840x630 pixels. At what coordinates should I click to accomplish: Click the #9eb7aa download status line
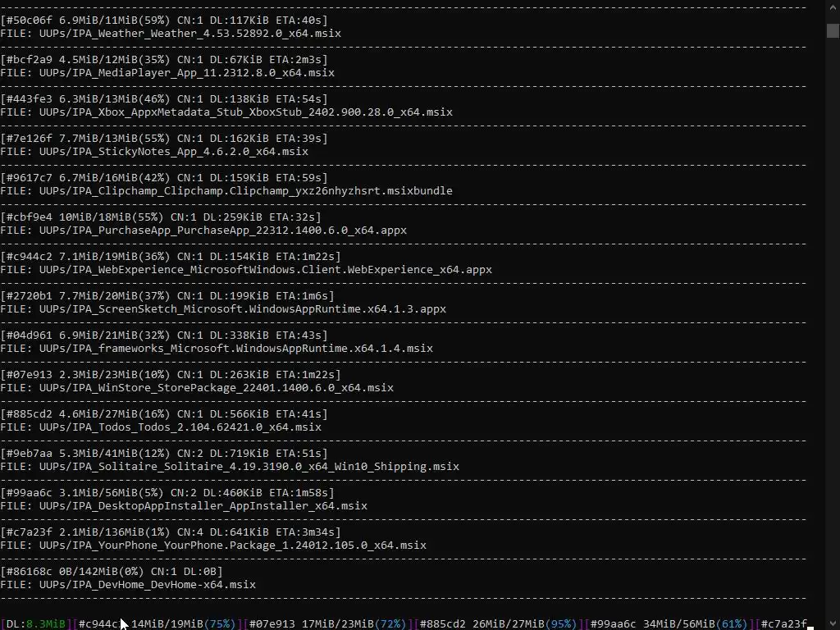(x=164, y=453)
